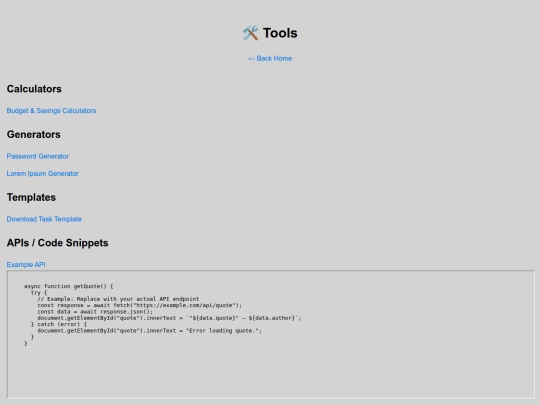Click the Back Home link

click(270, 59)
